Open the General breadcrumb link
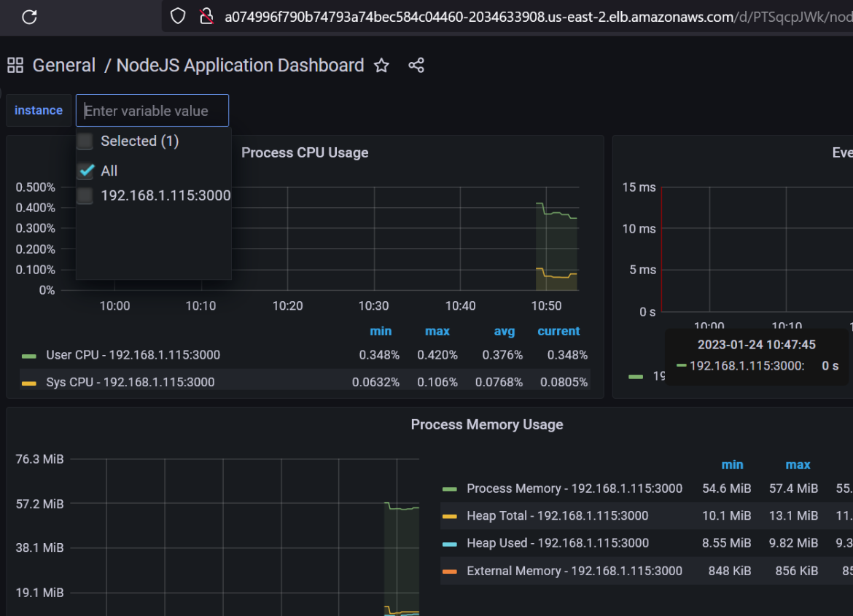Screen dimensions: 853x616 pyautogui.click(x=64, y=65)
